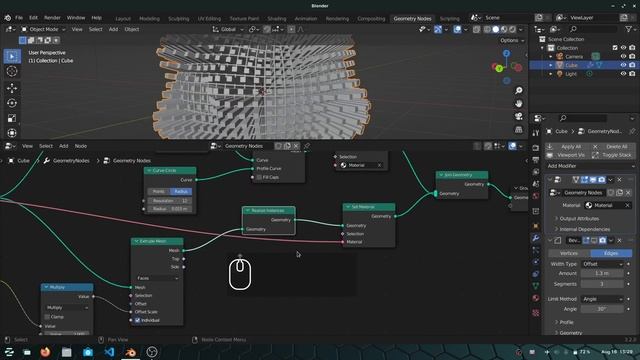
Task: Select the Transform tool in viewport toolbar
Action: pyautogui.click(x=12, y=133)
